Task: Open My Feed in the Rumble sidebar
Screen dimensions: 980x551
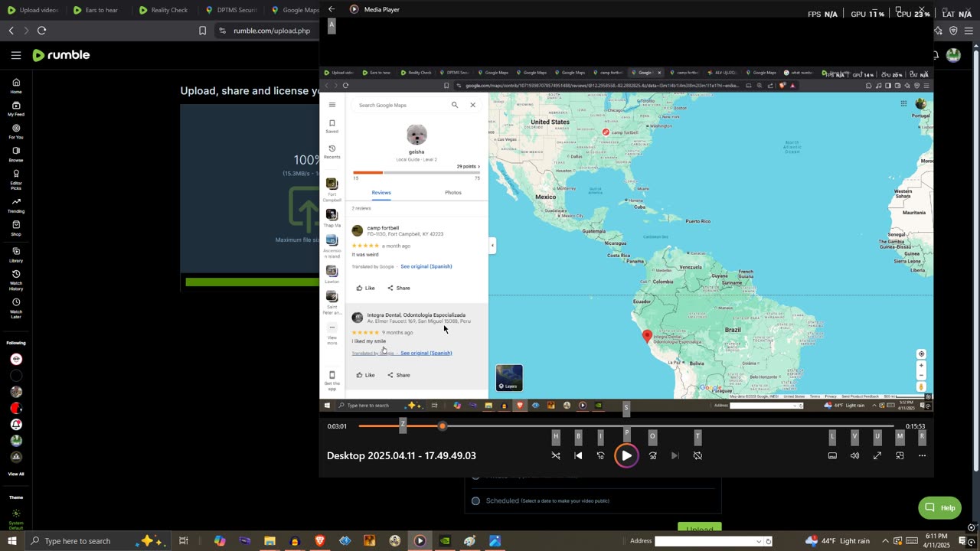Action: click(16, 109)
